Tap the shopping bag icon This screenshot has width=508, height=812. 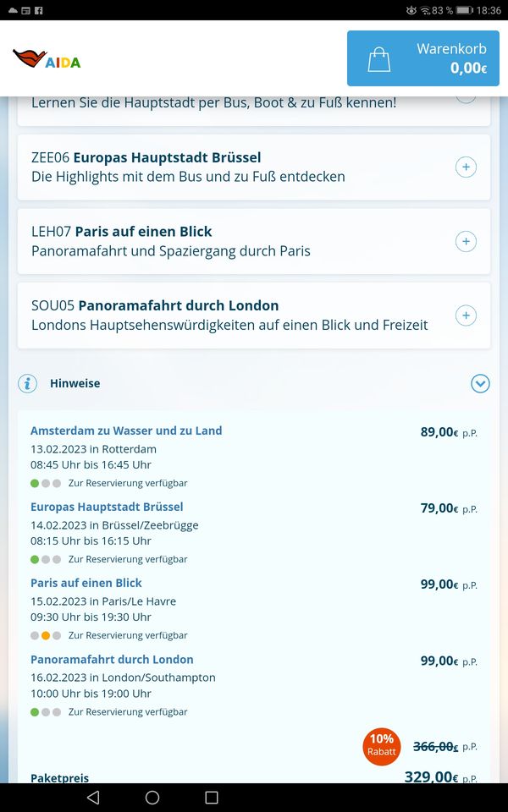pos(378,59)
